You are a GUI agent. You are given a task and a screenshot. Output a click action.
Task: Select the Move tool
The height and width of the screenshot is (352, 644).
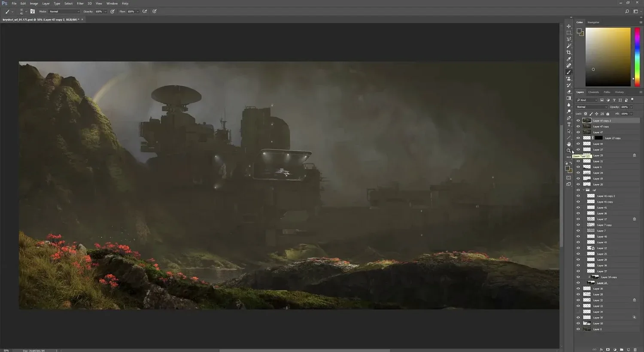pyautogui.click(x=569, y=26)
